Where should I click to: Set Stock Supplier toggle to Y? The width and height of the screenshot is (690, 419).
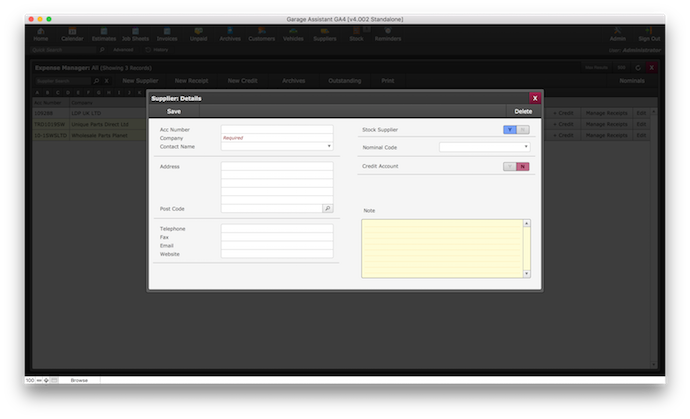click(509, 130)
